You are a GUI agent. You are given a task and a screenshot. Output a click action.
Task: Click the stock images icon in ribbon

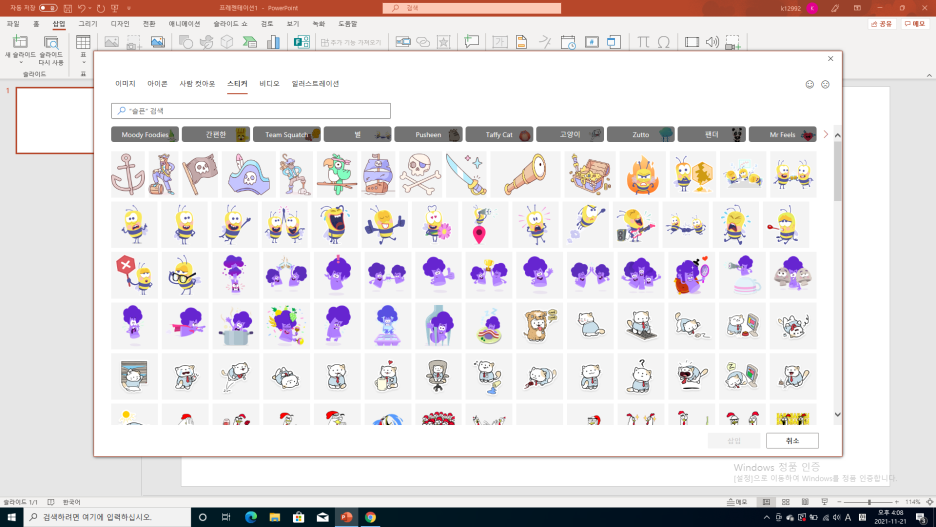[158, 42]
